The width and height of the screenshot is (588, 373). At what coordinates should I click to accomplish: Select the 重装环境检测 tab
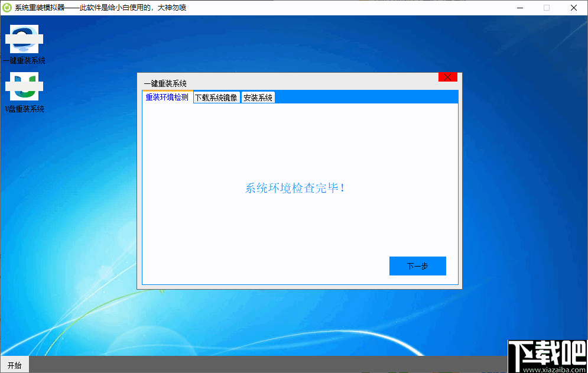coord(167,97)
